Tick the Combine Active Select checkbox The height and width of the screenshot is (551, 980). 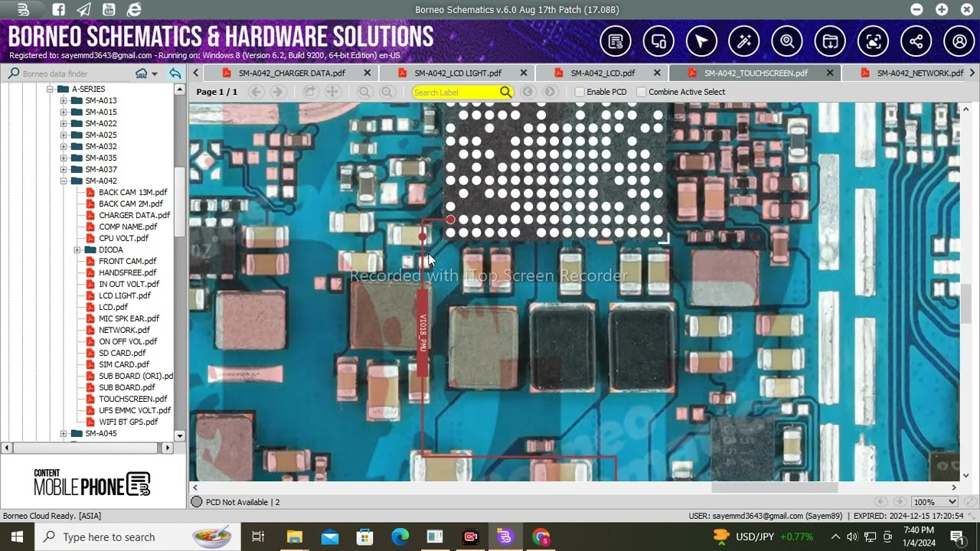click(x=642, y=92)
